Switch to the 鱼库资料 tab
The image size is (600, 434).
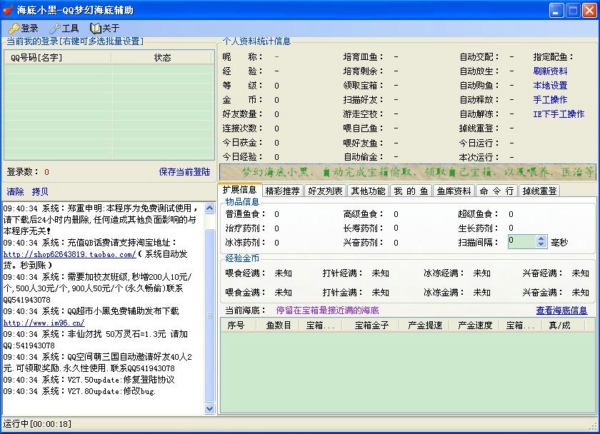point(454,191)
